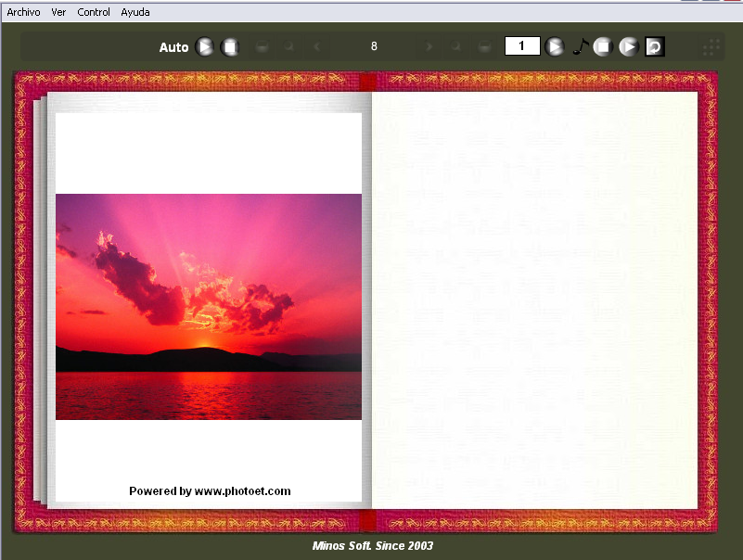The height and width of the screenshot is (560, 743).
Task: Click the page number input field showing 1
Action: [522, 46]
